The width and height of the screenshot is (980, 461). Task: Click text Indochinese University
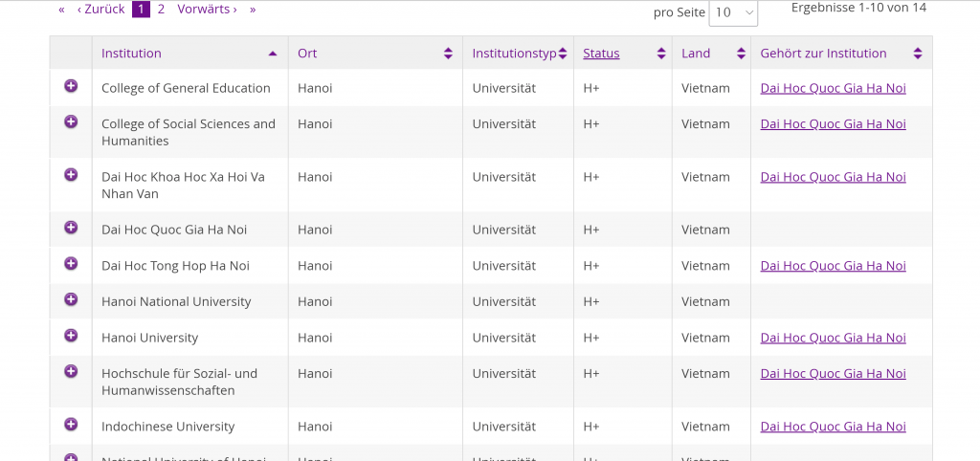tap(168, 427)
